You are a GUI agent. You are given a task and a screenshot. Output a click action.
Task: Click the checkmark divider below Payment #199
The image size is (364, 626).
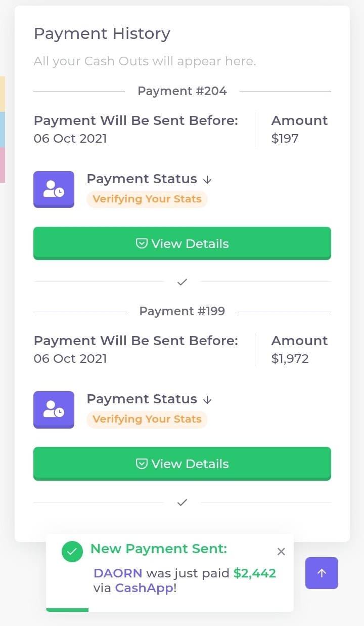(182, 502)
